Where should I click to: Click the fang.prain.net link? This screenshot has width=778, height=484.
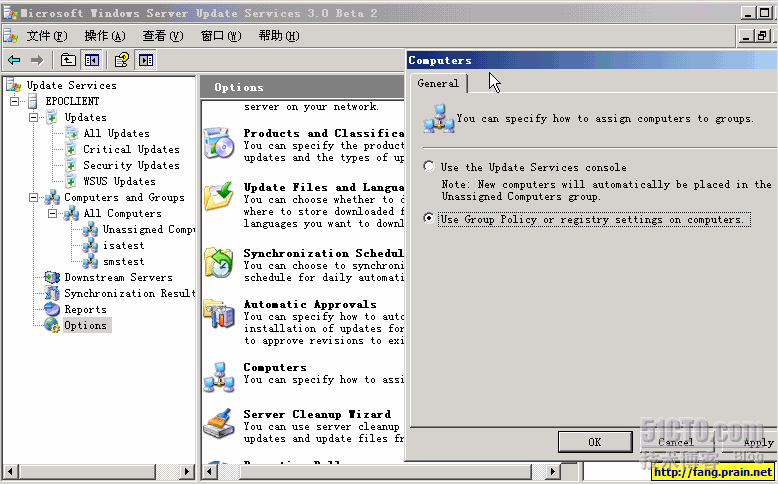[x=713, y=472]
